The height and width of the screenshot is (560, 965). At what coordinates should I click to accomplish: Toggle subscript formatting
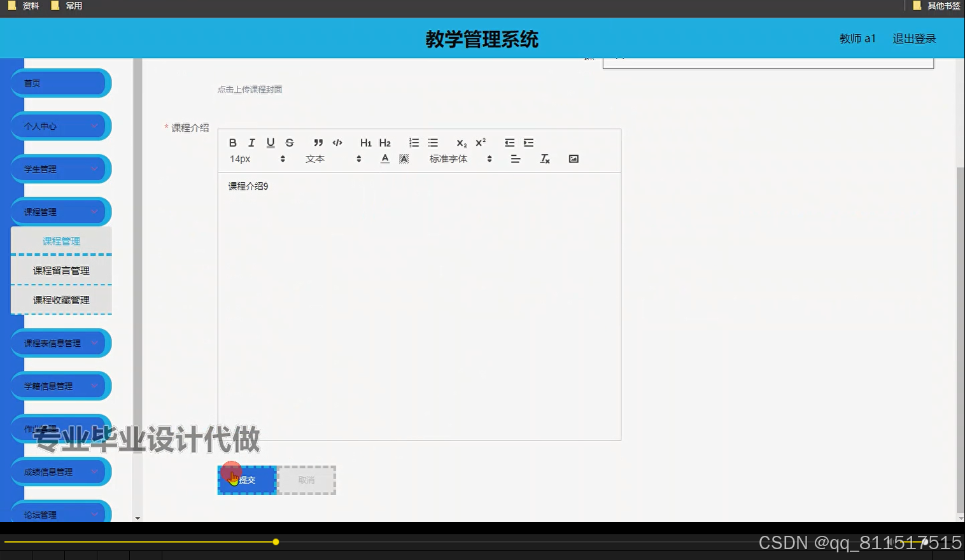click(x=460, y=143)
